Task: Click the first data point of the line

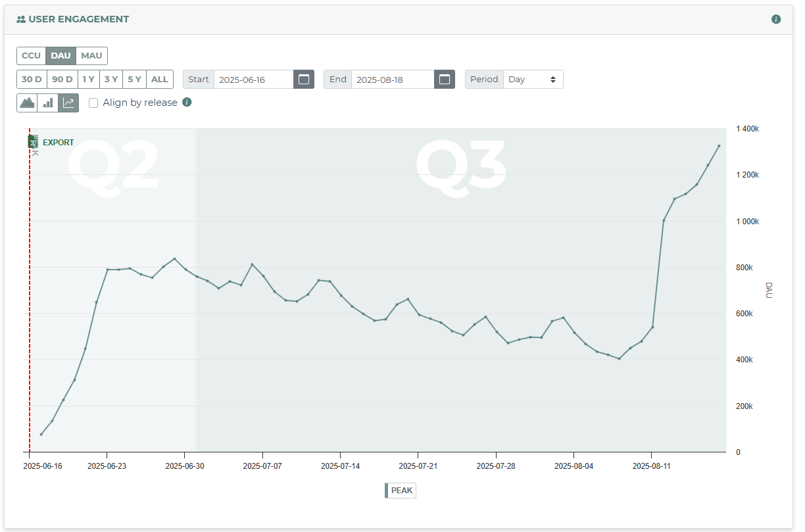Action: [41, 435]
